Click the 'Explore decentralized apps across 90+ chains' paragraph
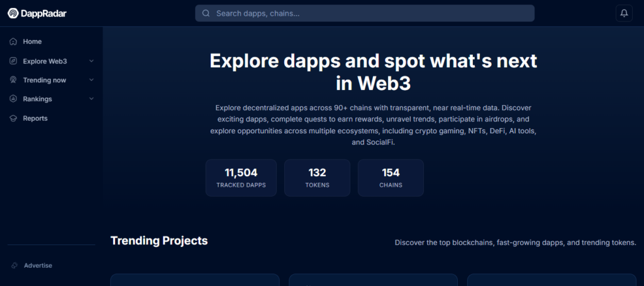This screenshot has height=286, width=644. coord(374,125)
